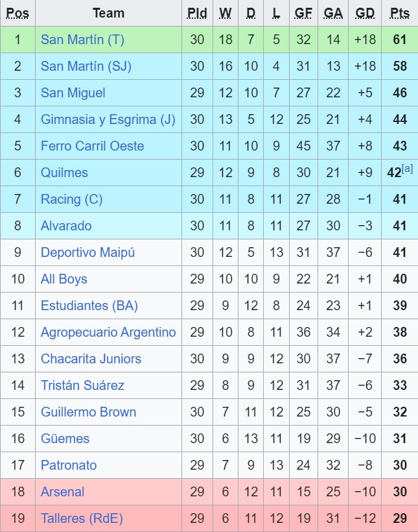Click the San Miguel team link
Image resolution: width=418 pixels, height=532 pixels.
tap(73, 93)
